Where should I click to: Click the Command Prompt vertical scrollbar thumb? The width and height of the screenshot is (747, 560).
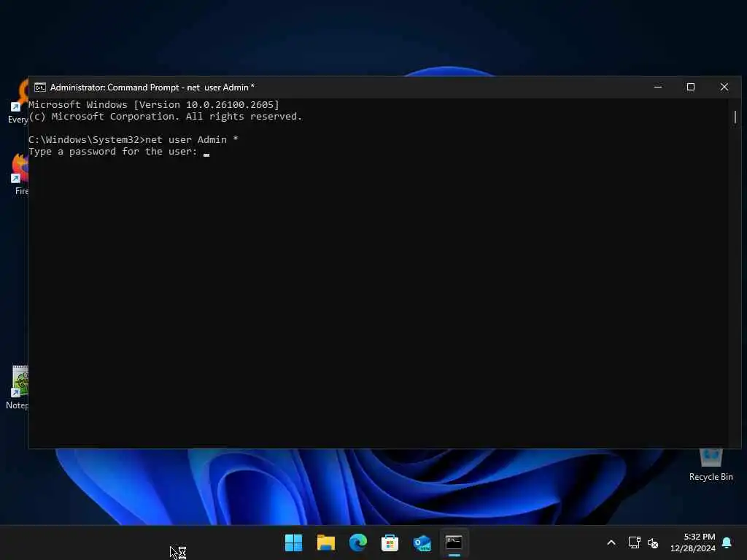point(735,117)
